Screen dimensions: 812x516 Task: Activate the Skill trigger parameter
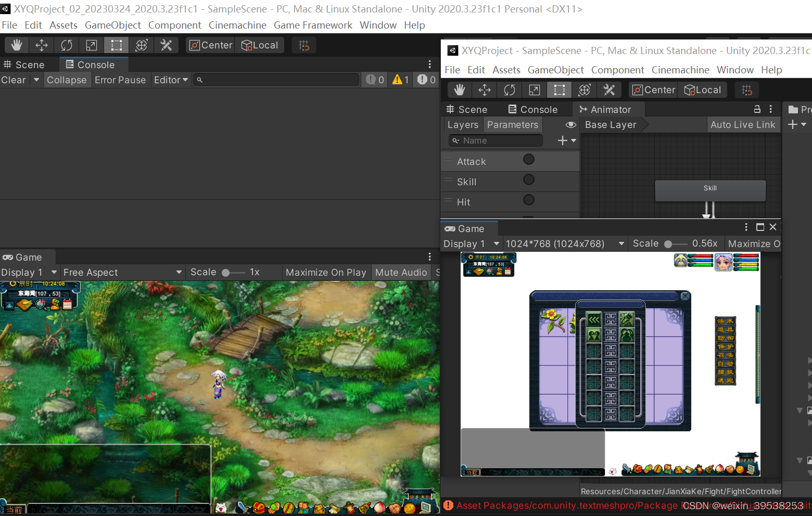tap(529, 180)
